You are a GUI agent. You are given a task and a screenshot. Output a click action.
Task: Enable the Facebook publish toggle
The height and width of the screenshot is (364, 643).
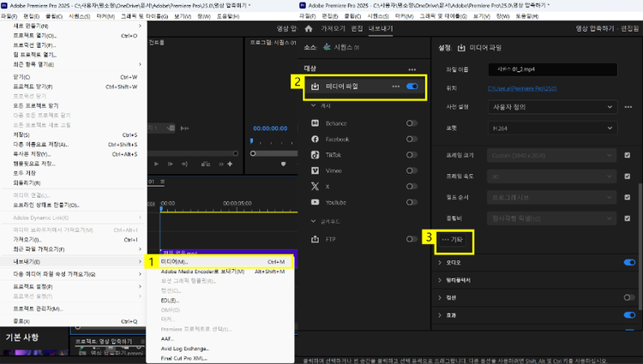412,140
